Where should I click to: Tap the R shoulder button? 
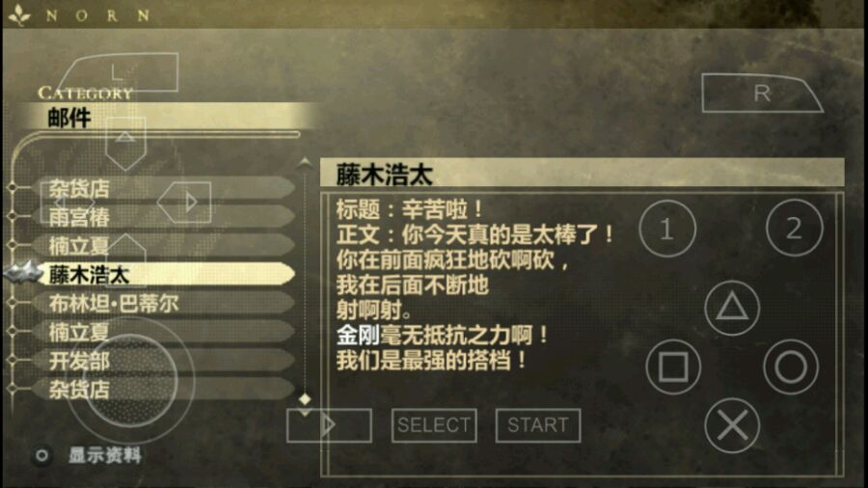(762, 93)
